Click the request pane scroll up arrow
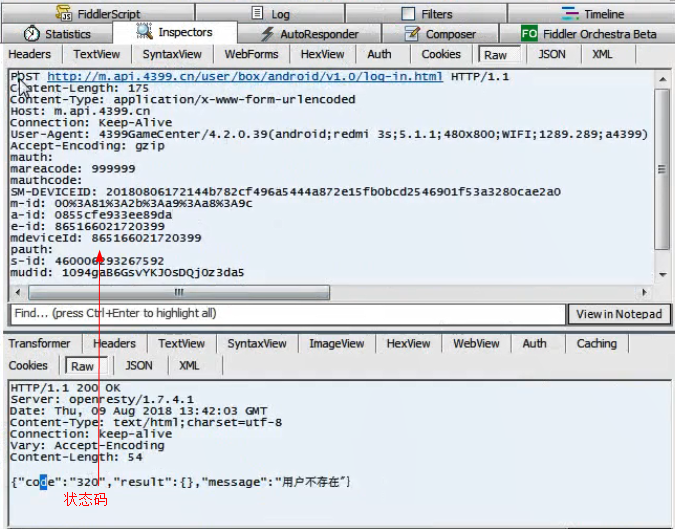Image resolution: width=675 pixels, height=529 pixels. tap(663, 79)
